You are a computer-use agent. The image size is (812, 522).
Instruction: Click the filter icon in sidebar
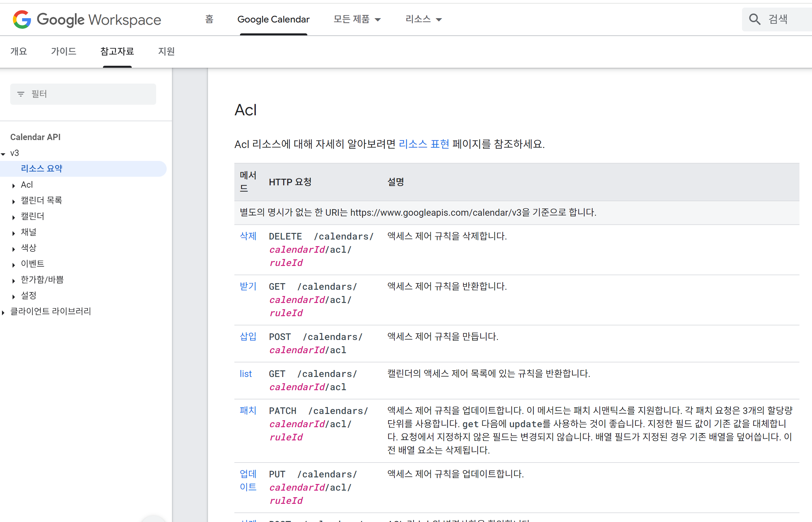coord(21,94)
